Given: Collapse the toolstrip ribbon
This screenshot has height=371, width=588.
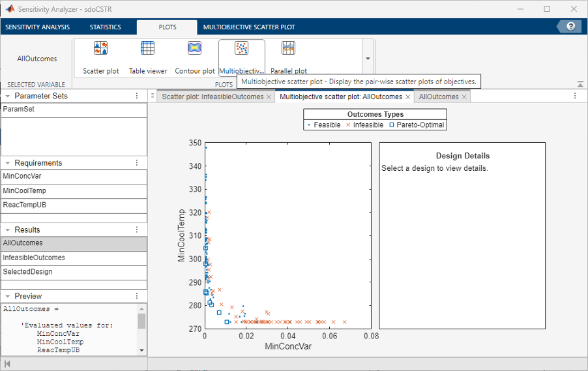Looking at the screenshot, I should point(580,84).
